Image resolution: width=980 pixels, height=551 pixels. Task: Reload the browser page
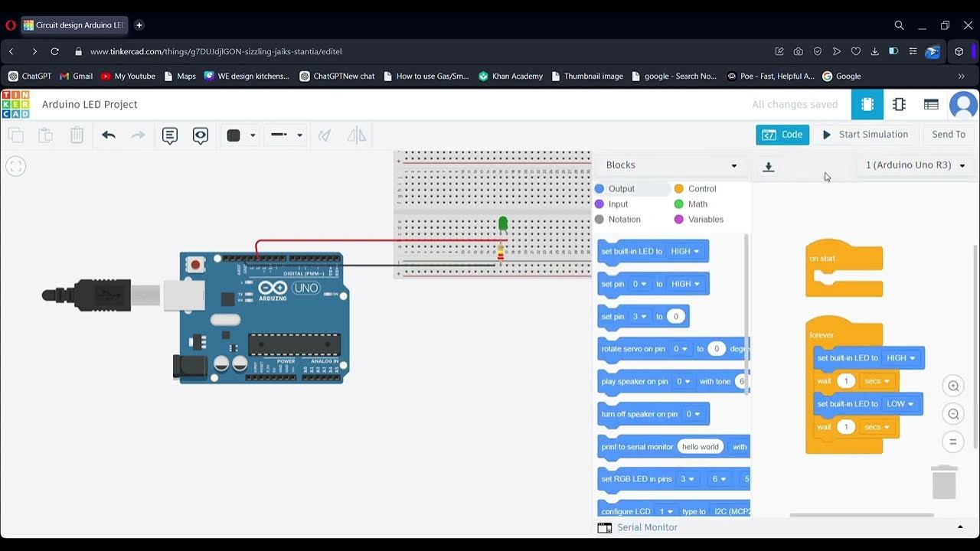point(54,51)
